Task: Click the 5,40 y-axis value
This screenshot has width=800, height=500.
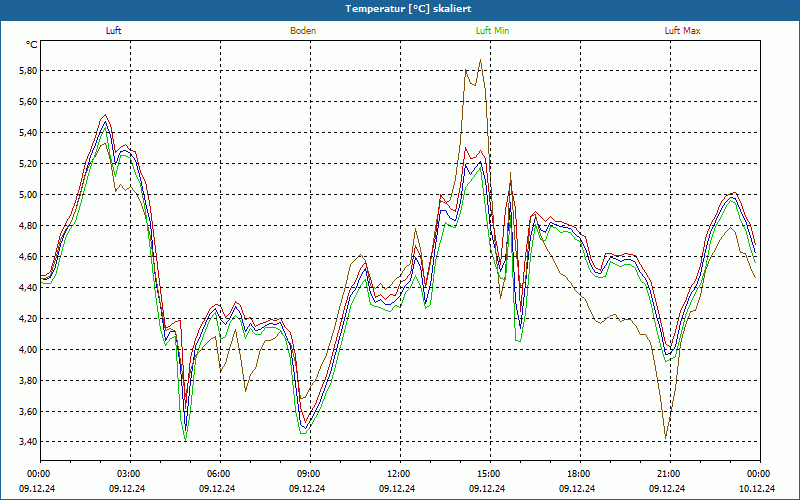Action: click(x=28, y=133)
